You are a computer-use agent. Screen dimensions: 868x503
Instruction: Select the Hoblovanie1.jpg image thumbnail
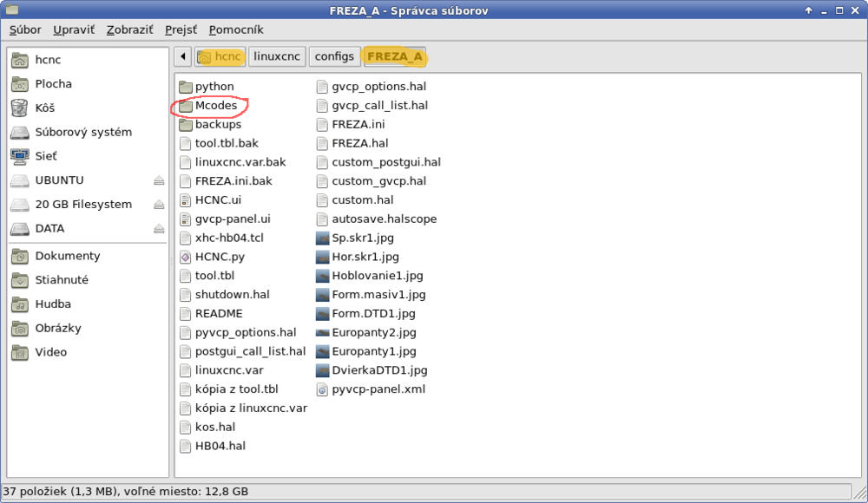click(x=323, y=276)
